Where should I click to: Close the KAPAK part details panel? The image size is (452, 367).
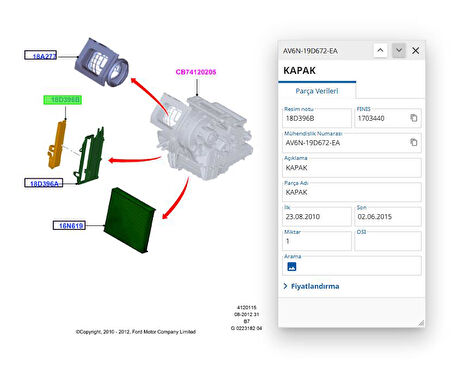pyautogui.click(x=416, y=51)
